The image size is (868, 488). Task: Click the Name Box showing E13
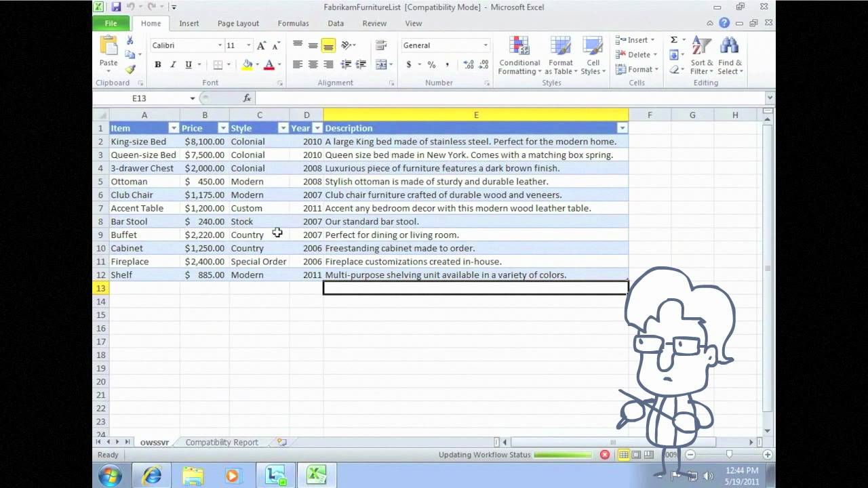tap(139, 98)
